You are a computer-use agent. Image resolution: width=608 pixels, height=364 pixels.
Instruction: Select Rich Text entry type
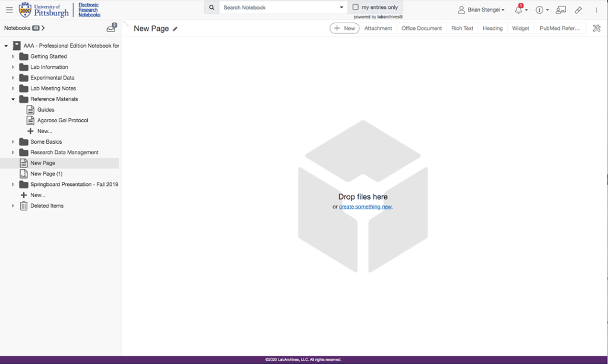tap(462, 29)
